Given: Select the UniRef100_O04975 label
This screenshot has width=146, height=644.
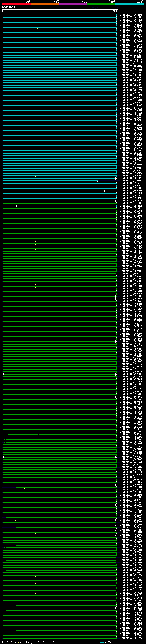Looking at the screenshot, I should [x=131, y=60].
